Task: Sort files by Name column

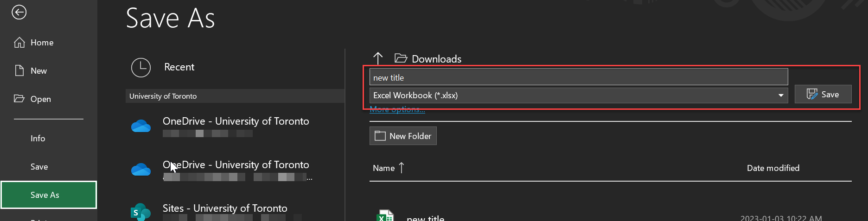Action: point(384,168)
